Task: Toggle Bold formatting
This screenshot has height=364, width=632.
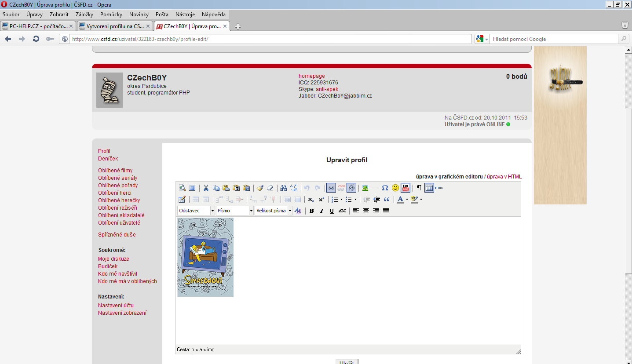Action: 311,211
